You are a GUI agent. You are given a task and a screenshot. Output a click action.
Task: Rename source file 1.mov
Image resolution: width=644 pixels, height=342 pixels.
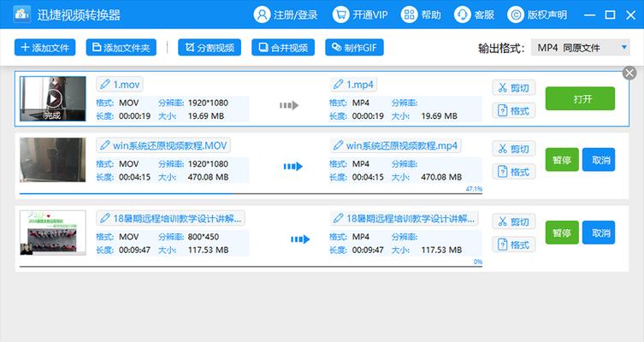(x=120, y=84)
